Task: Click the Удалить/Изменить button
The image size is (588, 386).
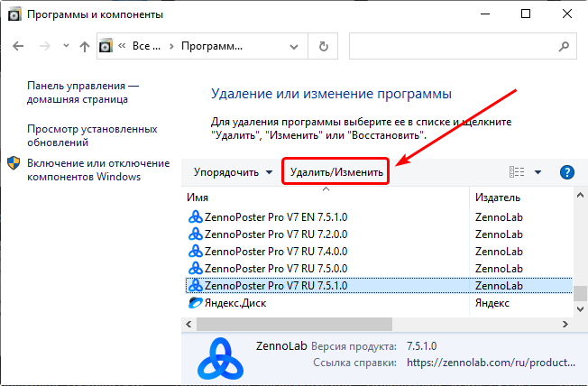Action: coord(336,172)
